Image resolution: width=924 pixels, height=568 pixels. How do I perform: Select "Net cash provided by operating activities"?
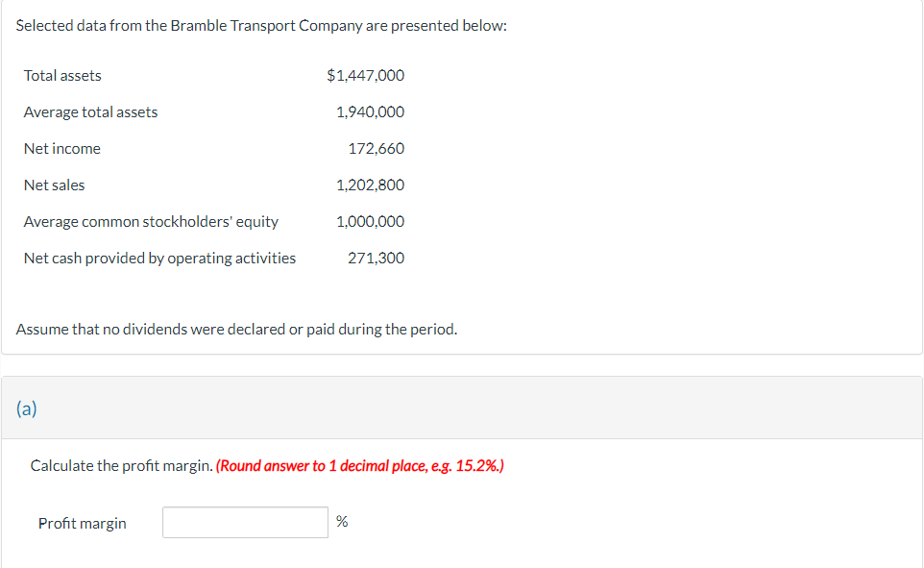pyautogui.click(x=159, y=258)
